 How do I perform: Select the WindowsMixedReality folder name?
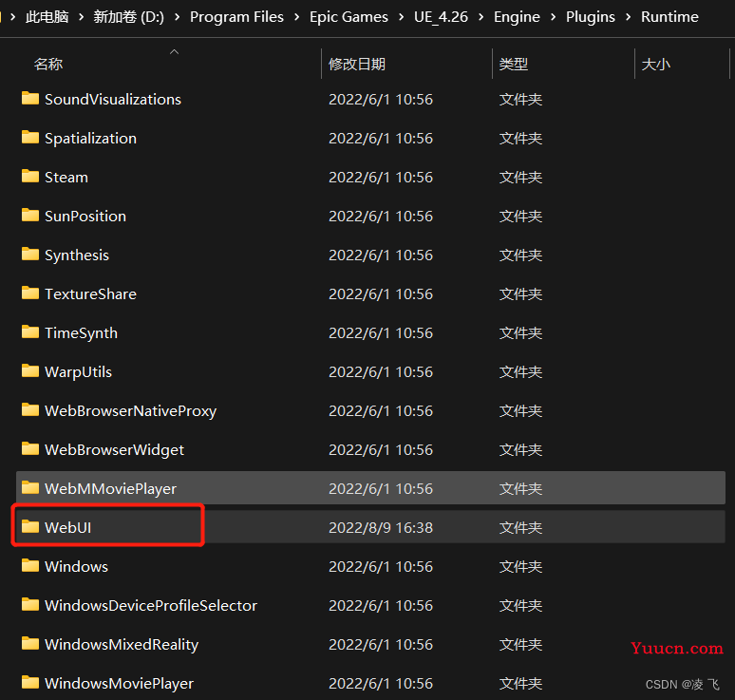[x=122, y=644]
